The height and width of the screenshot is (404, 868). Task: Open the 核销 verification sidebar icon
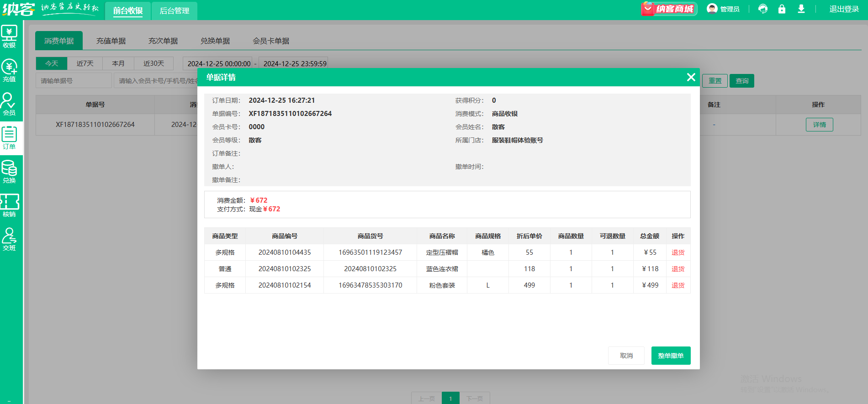pos(9,206)
